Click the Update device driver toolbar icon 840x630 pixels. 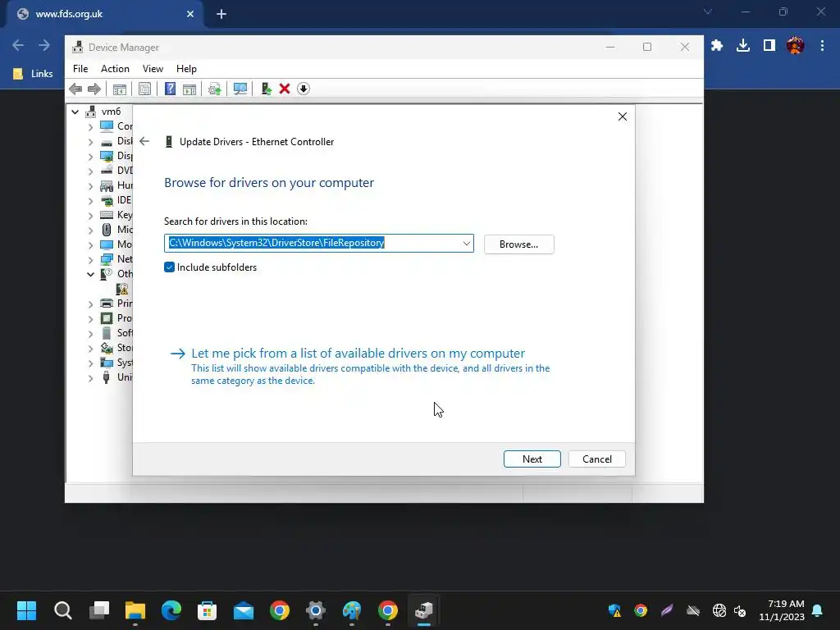[214, 89]
